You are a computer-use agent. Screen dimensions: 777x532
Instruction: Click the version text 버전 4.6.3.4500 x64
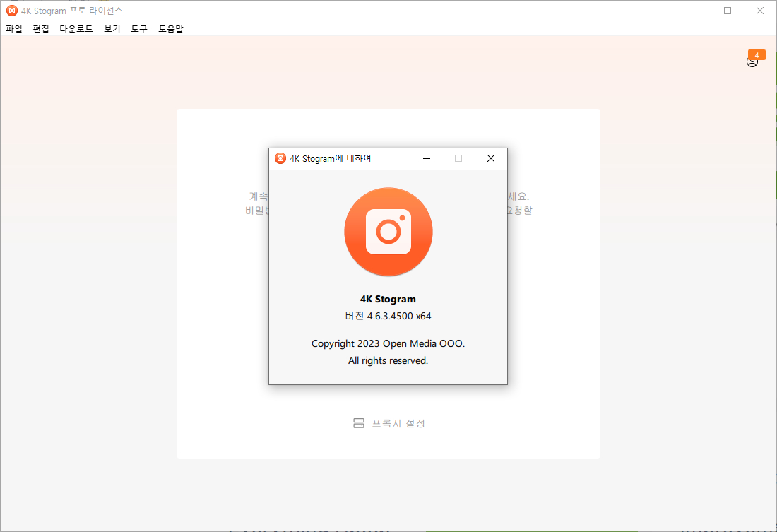[x=388, y=316]
